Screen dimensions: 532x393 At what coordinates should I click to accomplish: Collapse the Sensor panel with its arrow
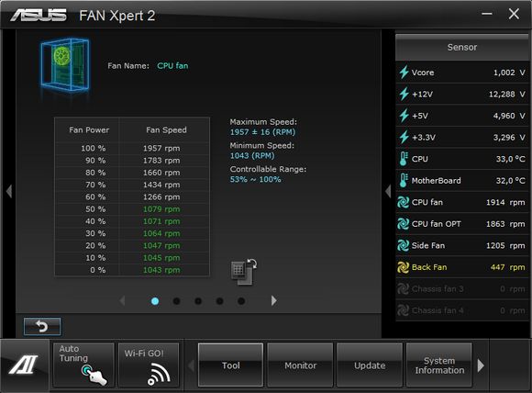click(388, 191)
